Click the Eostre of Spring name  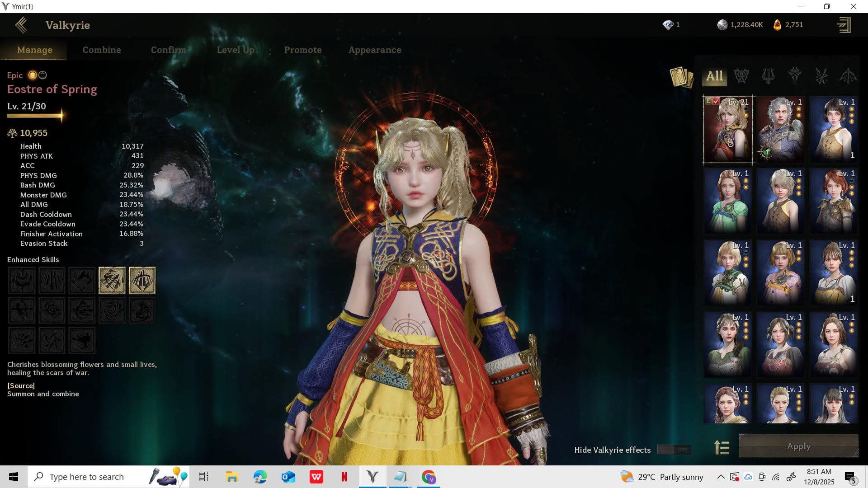[x=52, y=89]
